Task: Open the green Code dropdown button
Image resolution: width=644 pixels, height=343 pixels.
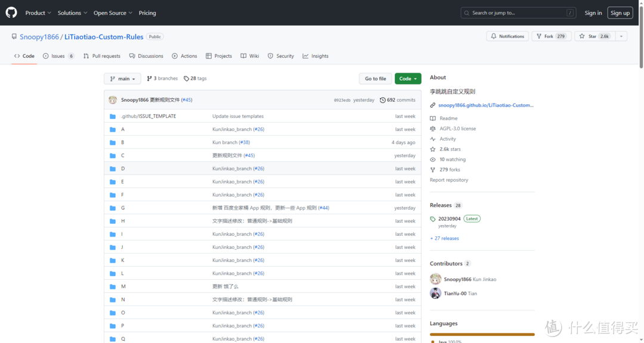Action: [x=408, y=79]
